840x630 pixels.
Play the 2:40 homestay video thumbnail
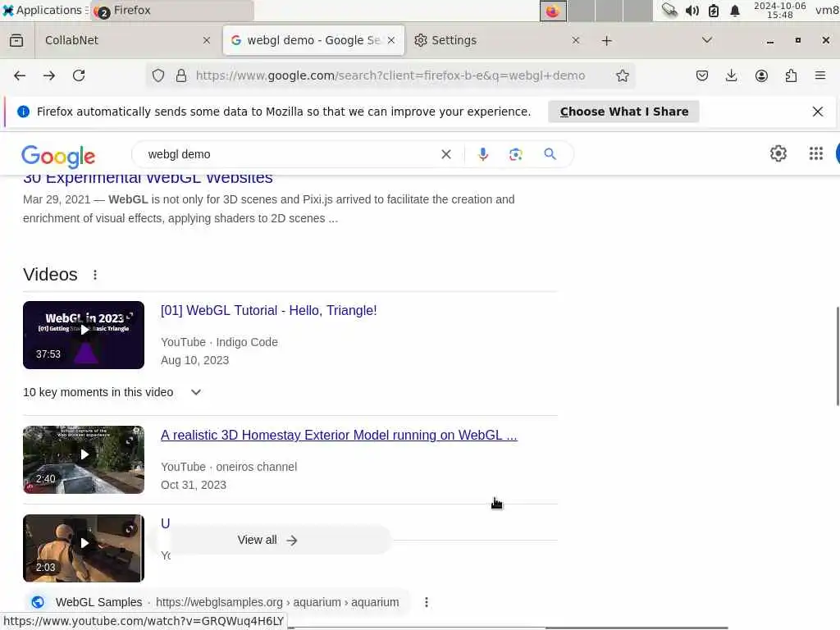84,459
